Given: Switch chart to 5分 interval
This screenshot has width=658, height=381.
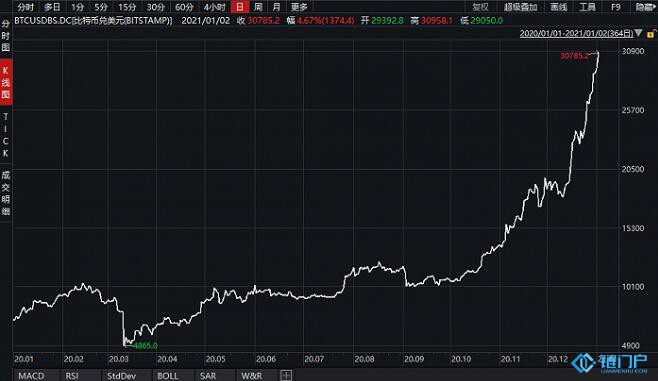Looking at the screenshot, I should [101, 7].
